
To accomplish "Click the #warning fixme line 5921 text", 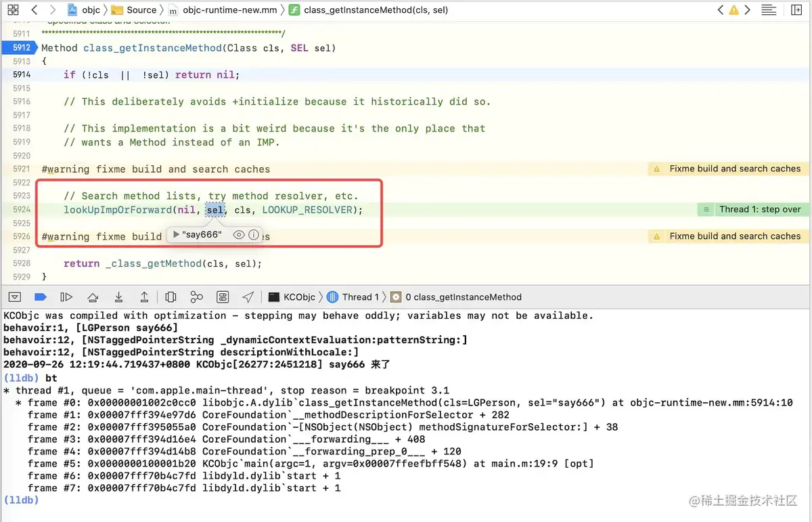I will point(156,169).
